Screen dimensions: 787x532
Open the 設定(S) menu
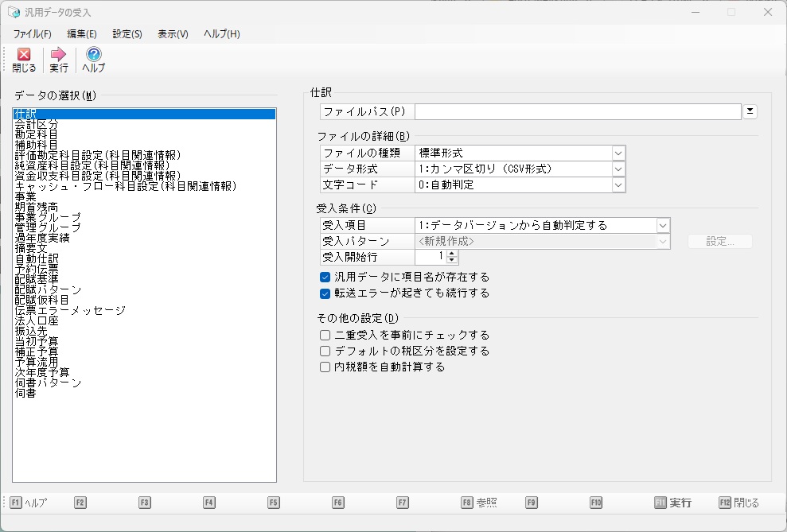[127, 34]
